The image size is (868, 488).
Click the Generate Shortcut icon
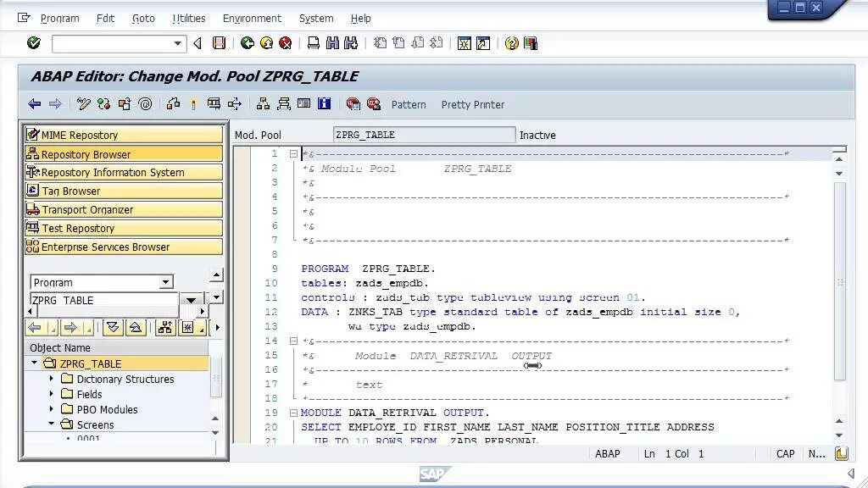pos(483,43)
